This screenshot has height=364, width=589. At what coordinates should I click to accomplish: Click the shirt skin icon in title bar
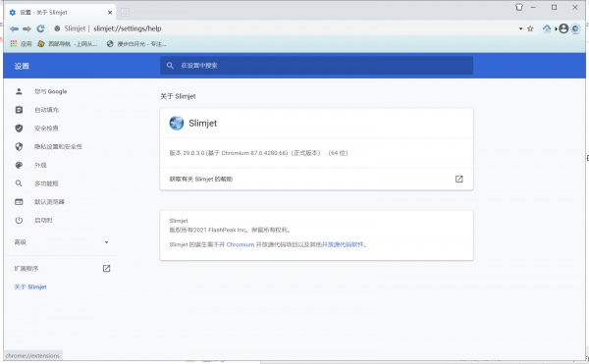[519, 7]
